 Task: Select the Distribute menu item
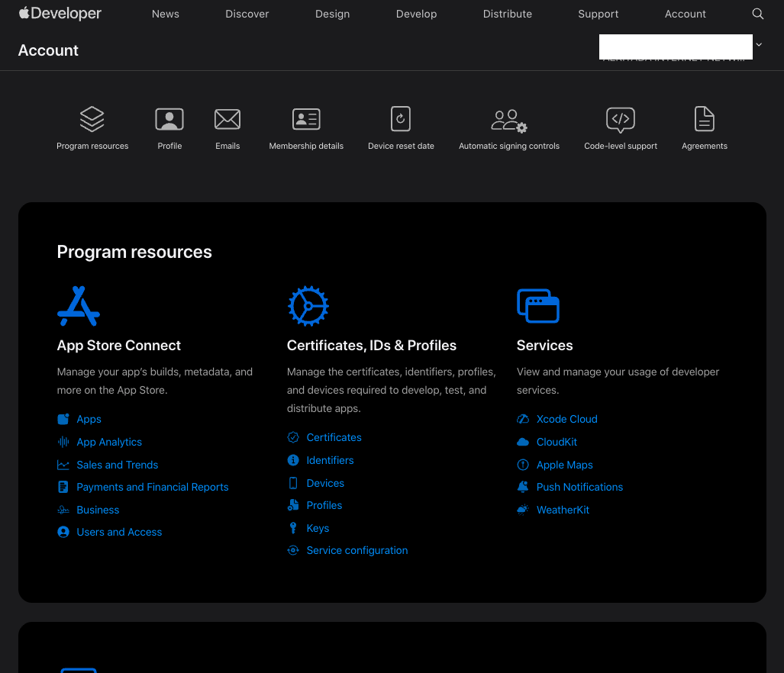pos(508,14)
